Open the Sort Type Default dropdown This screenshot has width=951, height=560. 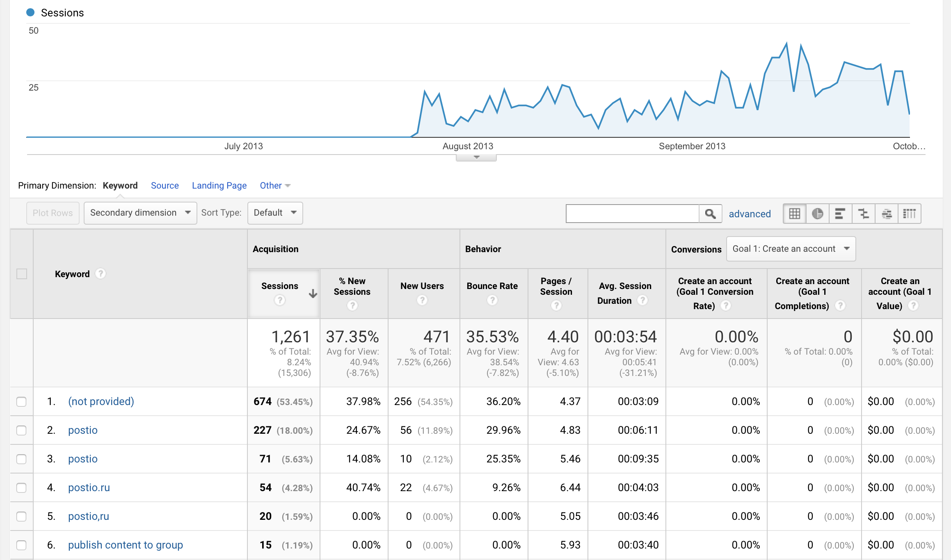tap(275, 213)
